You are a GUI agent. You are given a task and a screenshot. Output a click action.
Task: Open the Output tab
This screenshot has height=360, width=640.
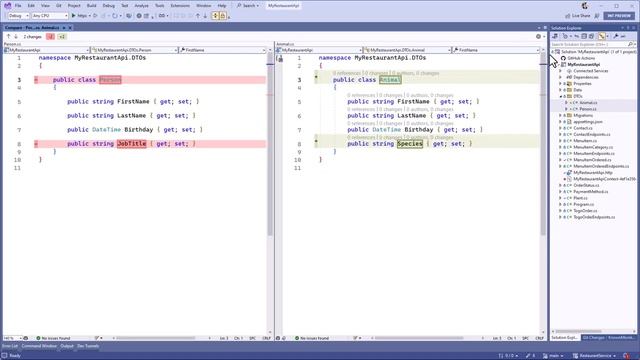(67, 346)
